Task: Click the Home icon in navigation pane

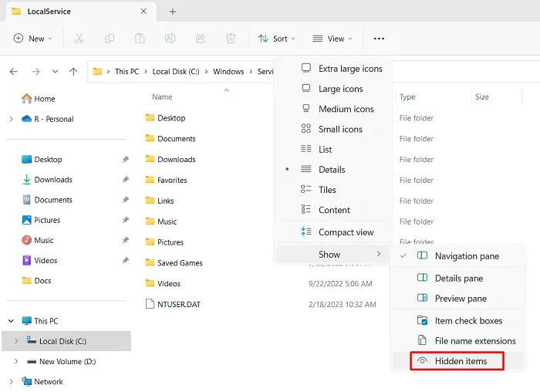Action: point(26,99)
